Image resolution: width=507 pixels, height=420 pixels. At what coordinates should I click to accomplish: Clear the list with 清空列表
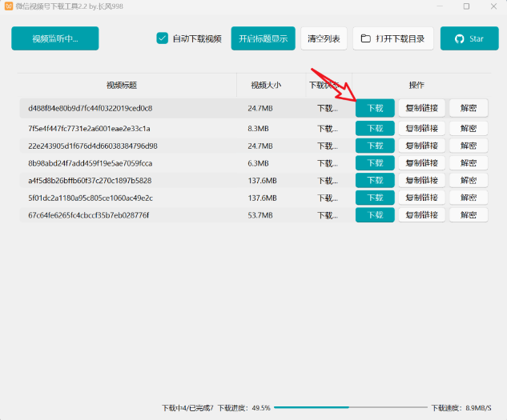click(x=324, y=38)
